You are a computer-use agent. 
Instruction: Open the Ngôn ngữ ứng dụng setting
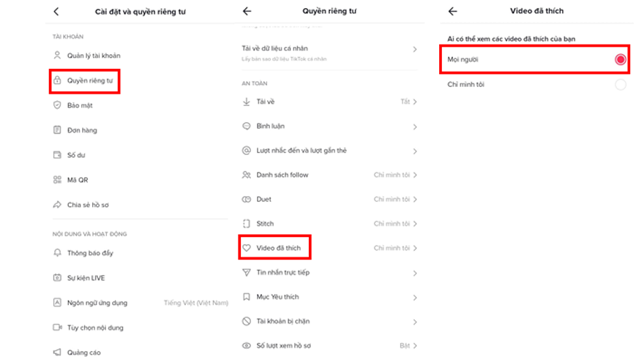[99, 302]
